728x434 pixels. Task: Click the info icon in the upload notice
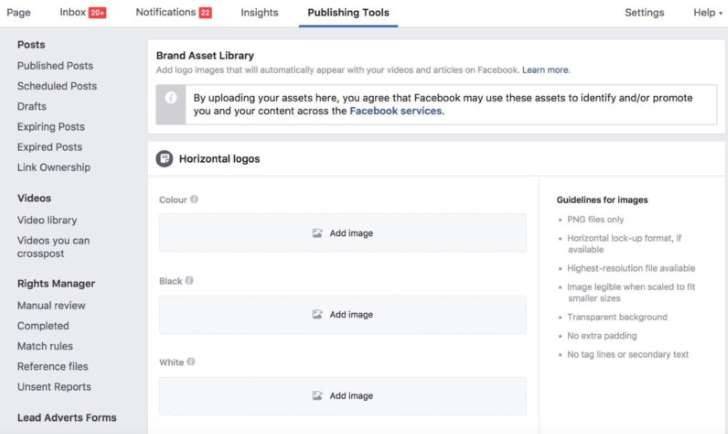click(171, 98)
